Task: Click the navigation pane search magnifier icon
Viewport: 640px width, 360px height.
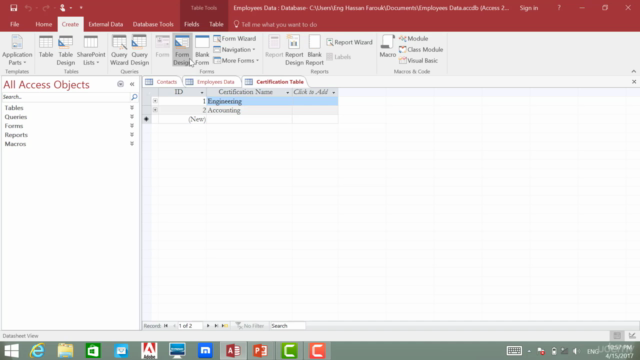Action: 134,97
